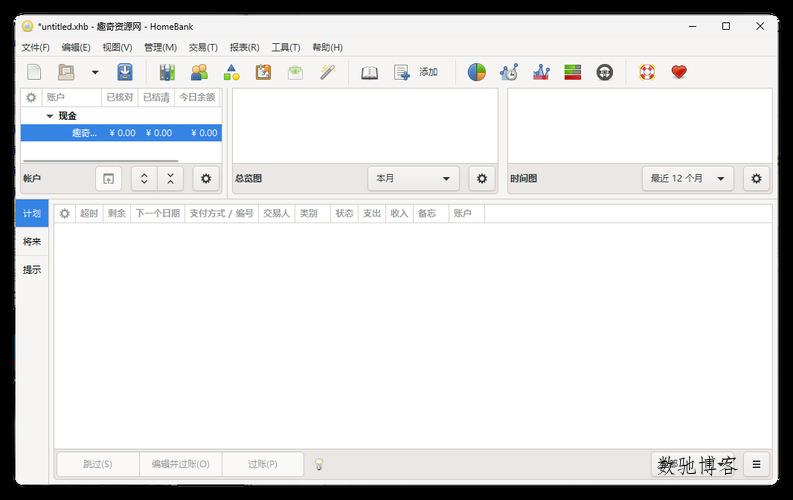The width and height of the screenshot is (793, 500).
Task: Click the scheduled list column gear icon
Action: click(x=65, y=213)
